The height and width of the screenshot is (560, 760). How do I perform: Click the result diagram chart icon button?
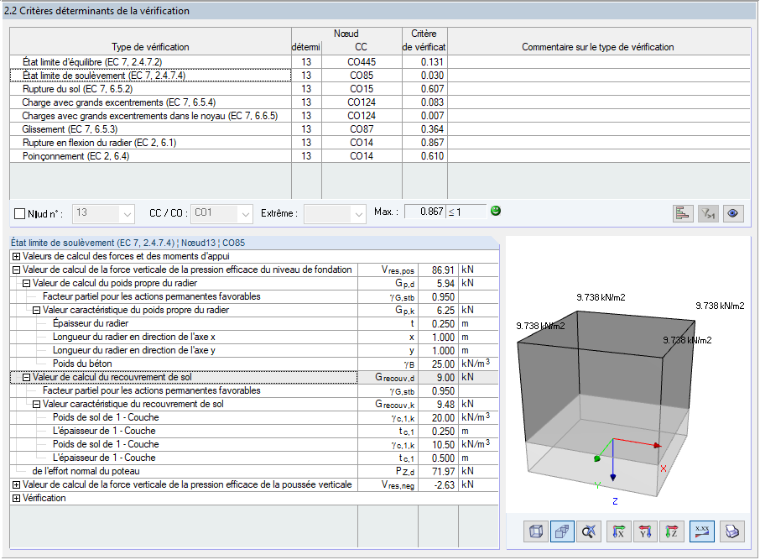[683, 213]
